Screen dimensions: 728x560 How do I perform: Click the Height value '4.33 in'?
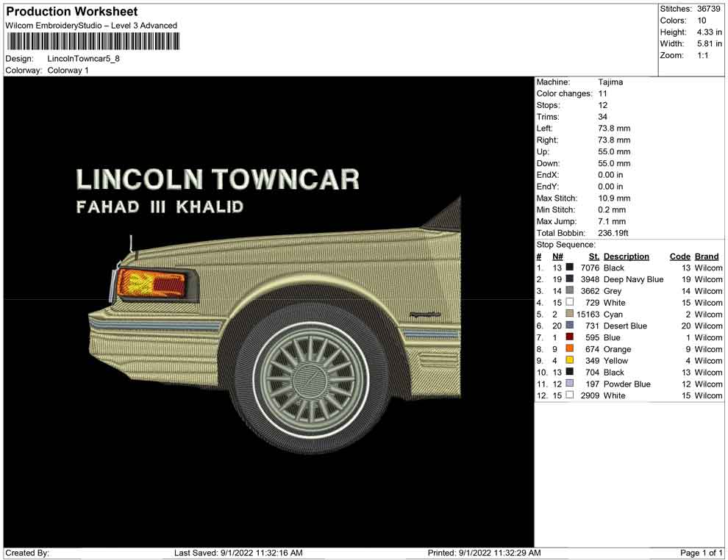709,32
